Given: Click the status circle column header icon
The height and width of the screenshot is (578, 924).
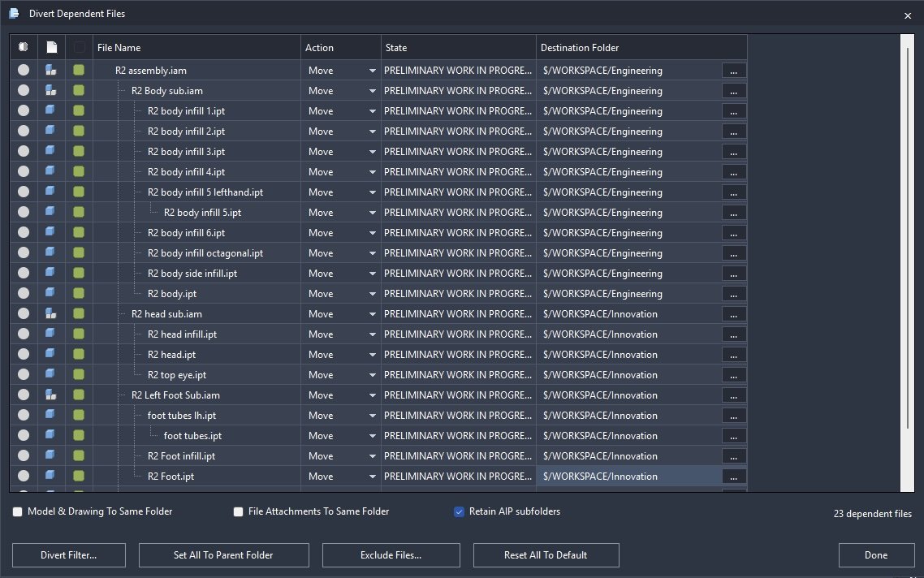Looking at the screenshot, I should point(23,47).
